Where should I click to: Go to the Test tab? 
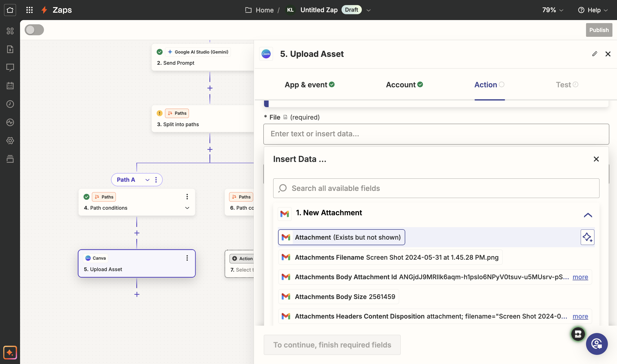point(567,85)
